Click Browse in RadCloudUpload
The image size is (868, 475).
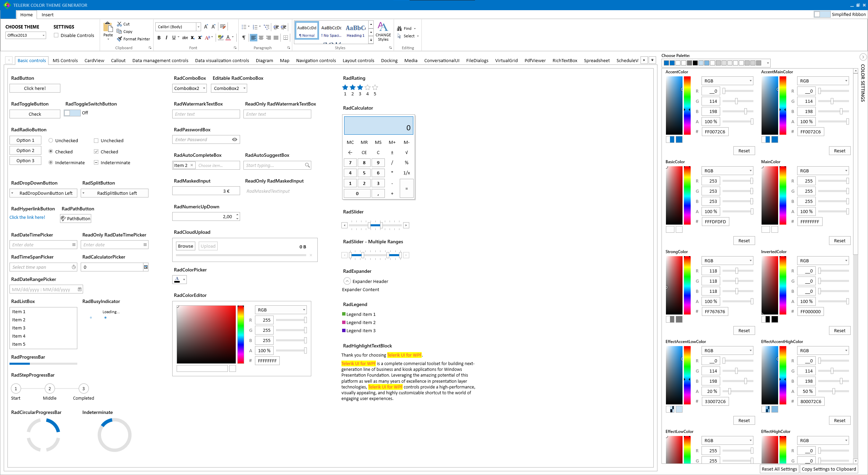point(185,246)
